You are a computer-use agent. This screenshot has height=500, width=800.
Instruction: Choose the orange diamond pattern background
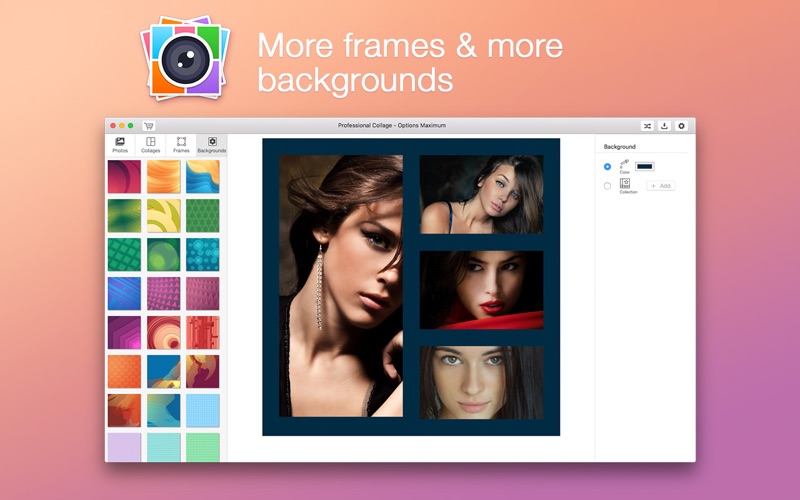pos(124,371)
